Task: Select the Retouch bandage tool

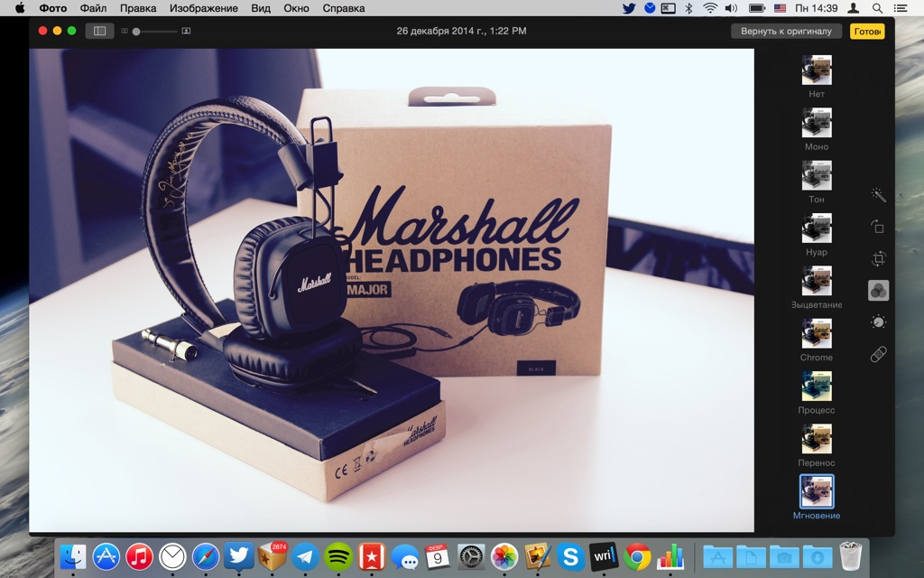Action: click(x=878, y=354)
